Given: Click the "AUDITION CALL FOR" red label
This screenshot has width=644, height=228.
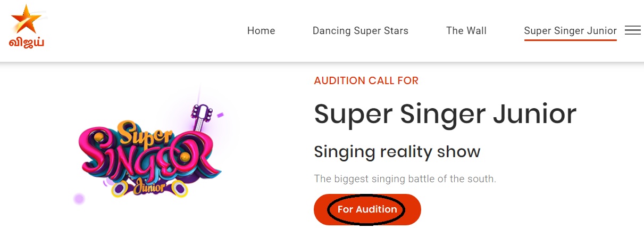Looking at the screenshot, I should (366, 81).
